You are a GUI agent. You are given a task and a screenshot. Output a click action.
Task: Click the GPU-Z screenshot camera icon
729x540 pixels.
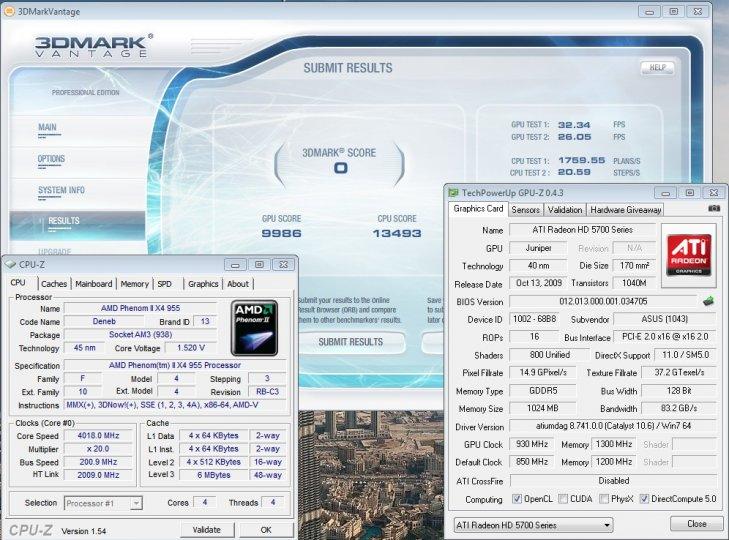(712, 209)
